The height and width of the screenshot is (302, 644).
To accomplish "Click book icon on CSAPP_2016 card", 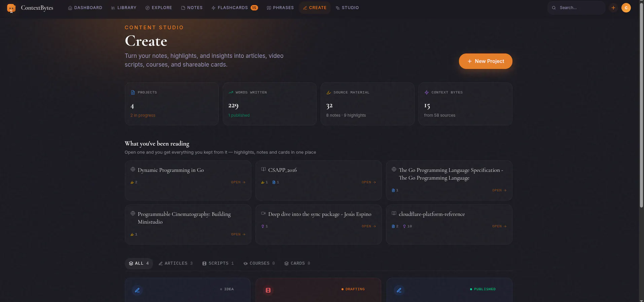I will [x=263, y=169].
